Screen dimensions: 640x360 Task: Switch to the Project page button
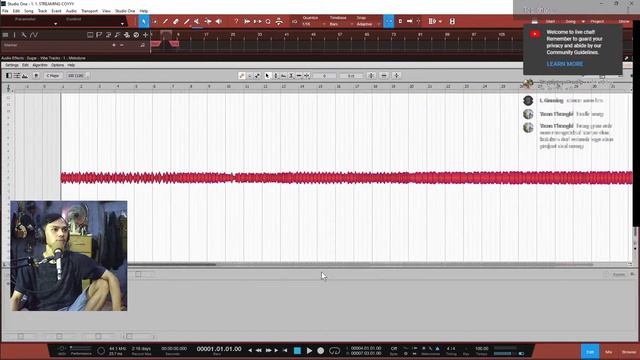(597, 22)
